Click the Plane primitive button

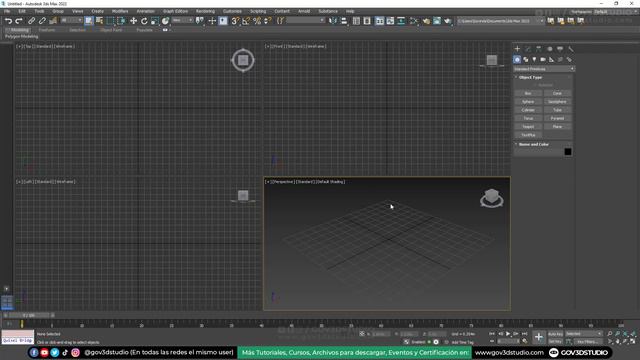pos(557,127)
